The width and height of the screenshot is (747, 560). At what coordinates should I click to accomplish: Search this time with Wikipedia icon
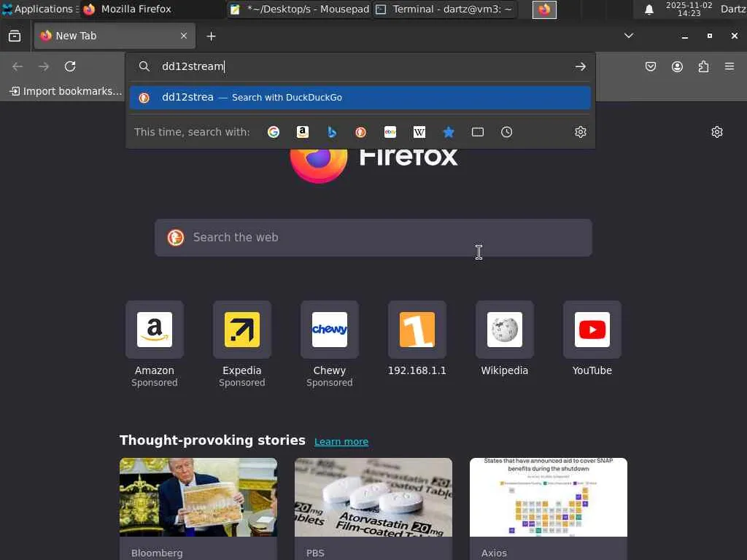419,132
